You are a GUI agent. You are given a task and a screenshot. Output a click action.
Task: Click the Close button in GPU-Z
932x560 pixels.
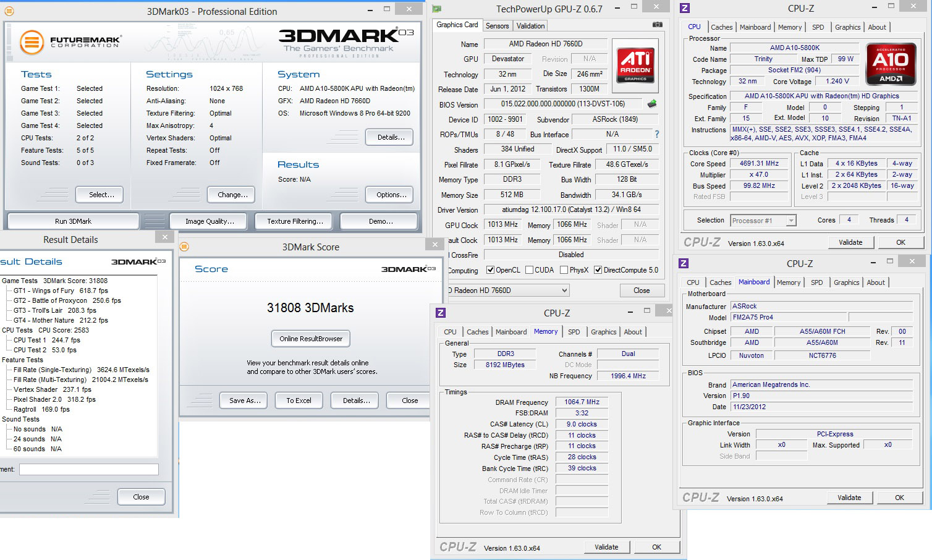642,291
